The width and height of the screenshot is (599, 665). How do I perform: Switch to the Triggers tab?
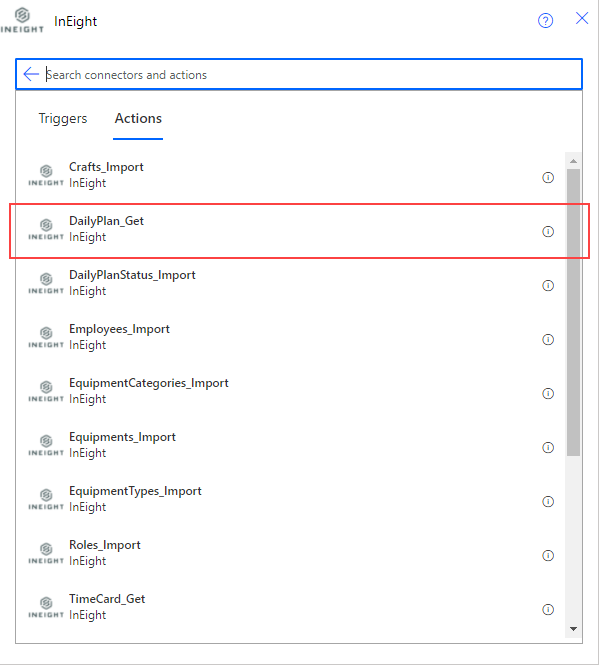[x=63, y=118]
